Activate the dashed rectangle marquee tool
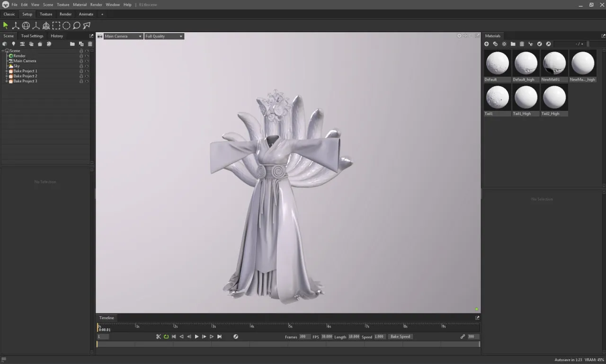 click(x=56, y=26)
